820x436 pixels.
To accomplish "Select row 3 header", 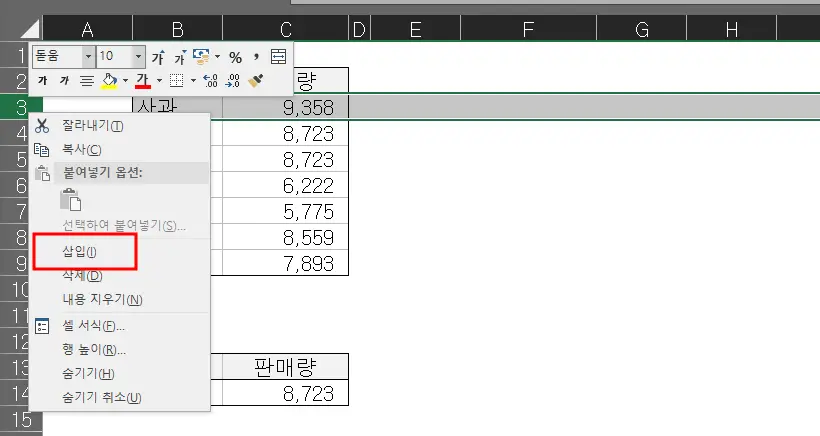I will pyautogui.click(x=21, y=107).
